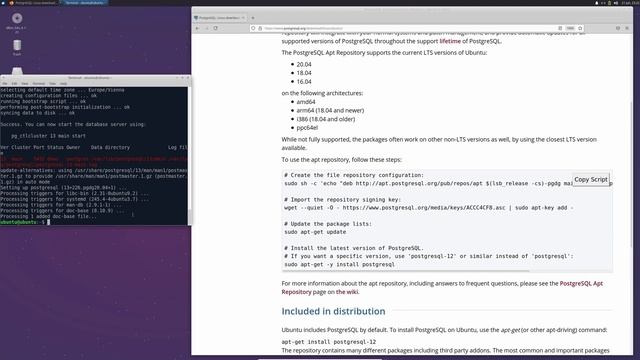This screenshot has height=360, width=640.
Task: Select the PostgreSQL Linux downloads browser tab
Action: coord(219,18)
